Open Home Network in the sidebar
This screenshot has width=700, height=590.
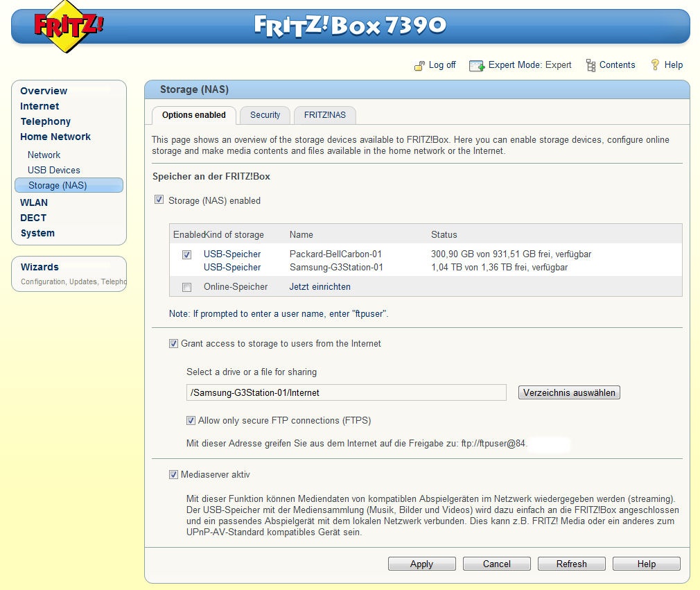pyautogui.click(x=55, y=137)
